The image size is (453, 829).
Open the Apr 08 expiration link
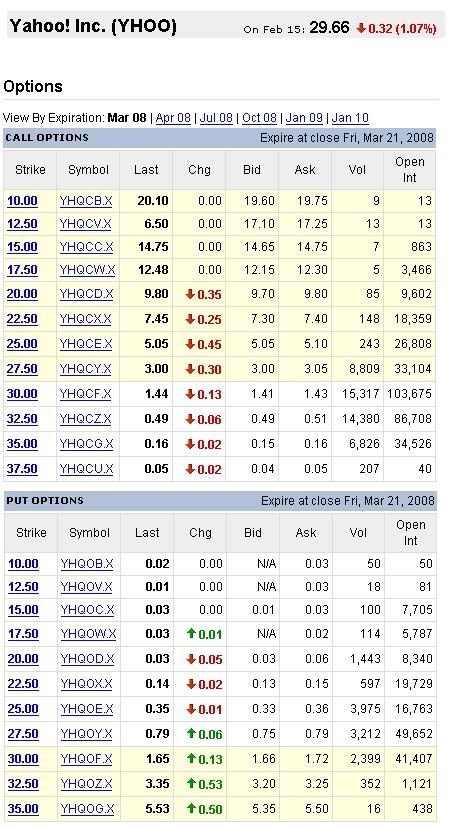tap(173, 117)
